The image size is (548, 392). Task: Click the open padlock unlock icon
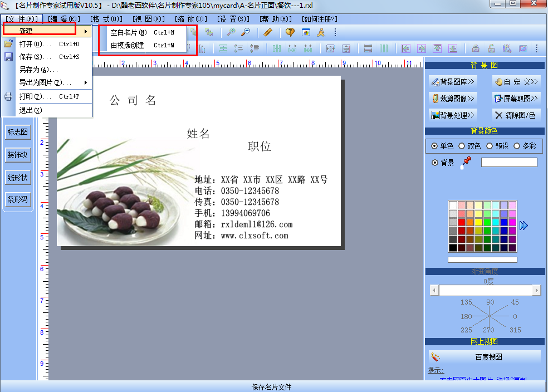coord(491,48)
